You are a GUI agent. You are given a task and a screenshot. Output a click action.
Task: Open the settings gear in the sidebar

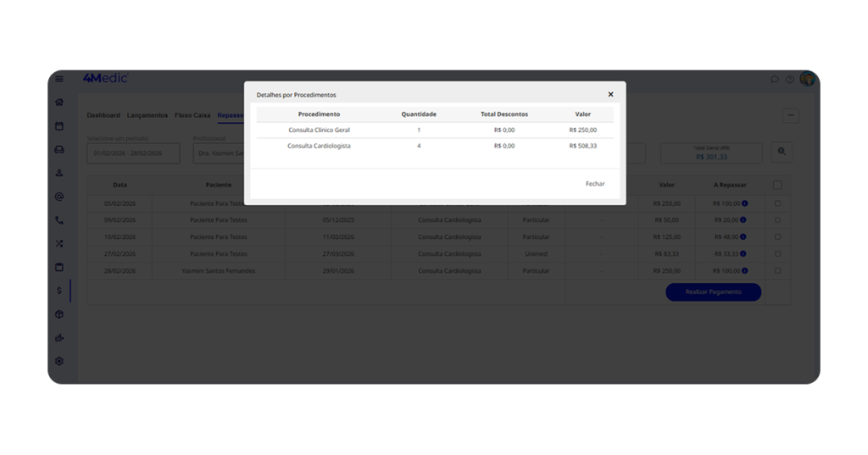coord(59,361)
